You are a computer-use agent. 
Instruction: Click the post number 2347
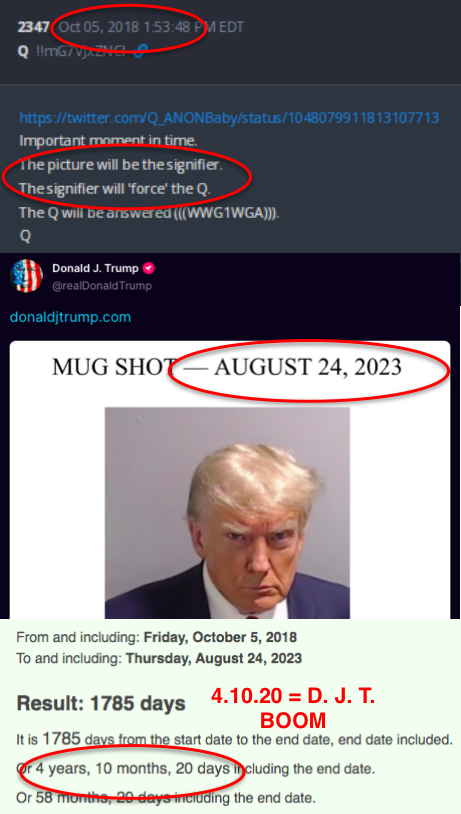click(x=33, y=27)
